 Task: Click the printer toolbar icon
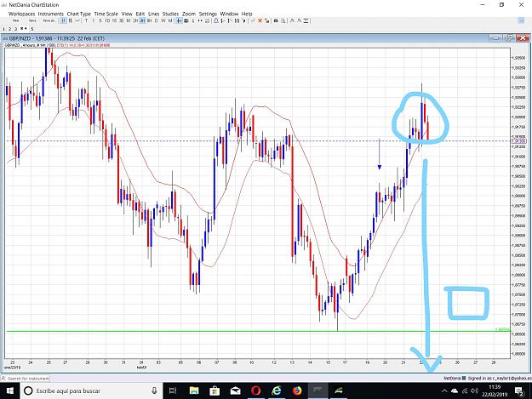click(x=276, y=20)
